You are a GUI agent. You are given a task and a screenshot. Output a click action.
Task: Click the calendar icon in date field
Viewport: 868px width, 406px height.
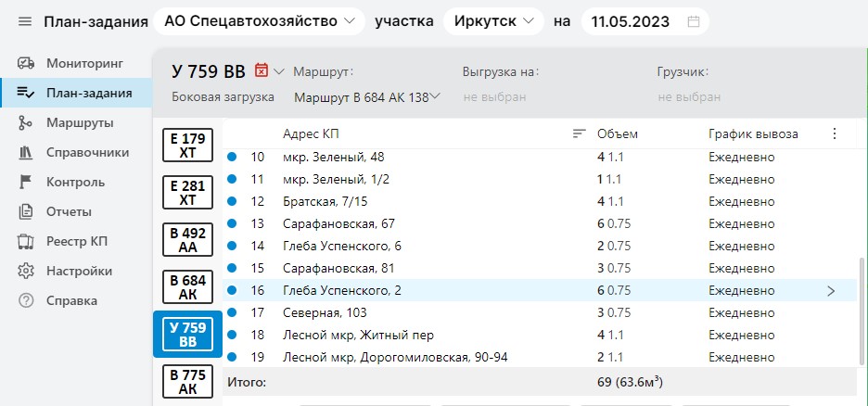(694, 21)
